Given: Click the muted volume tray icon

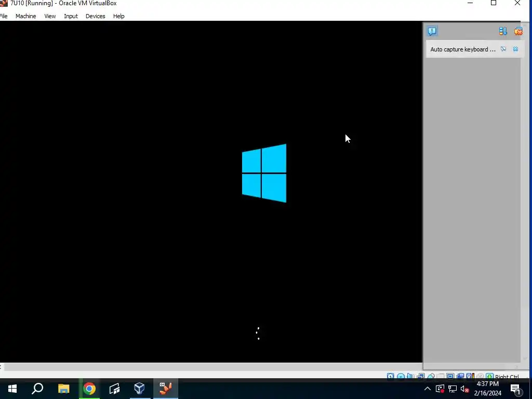Looking at the screenshot, I should coord(465,389).
